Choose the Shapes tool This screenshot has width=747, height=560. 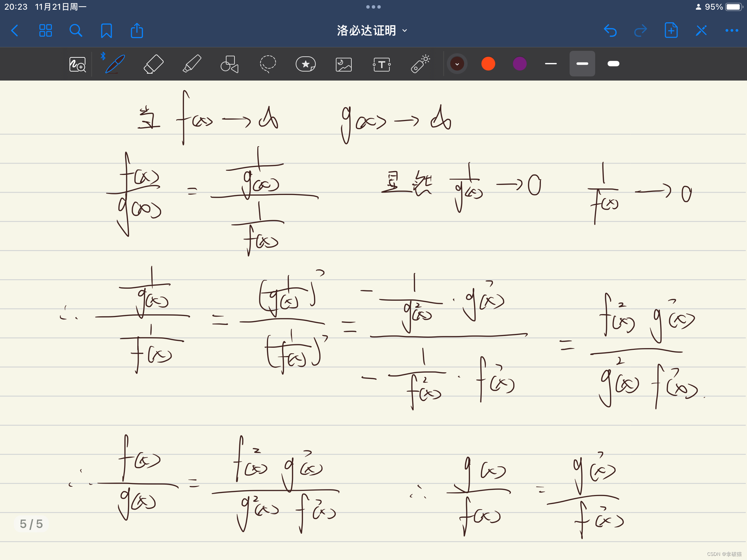(230, 64)
